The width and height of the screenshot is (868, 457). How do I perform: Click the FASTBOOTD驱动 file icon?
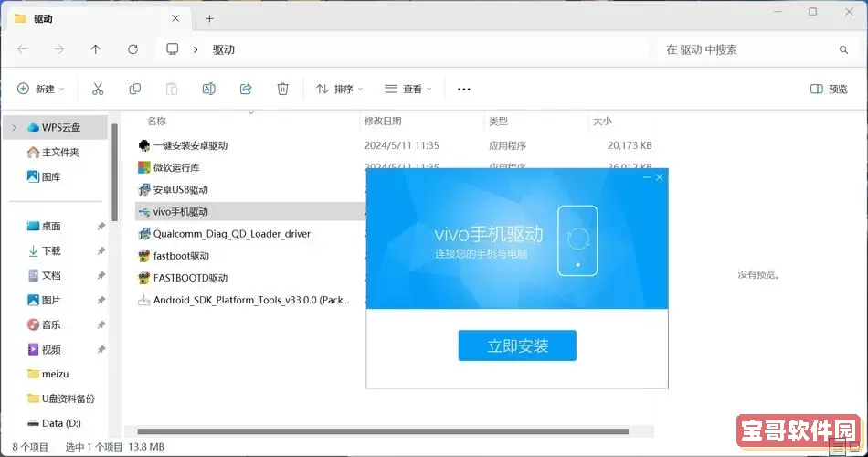tap(144, 278)
